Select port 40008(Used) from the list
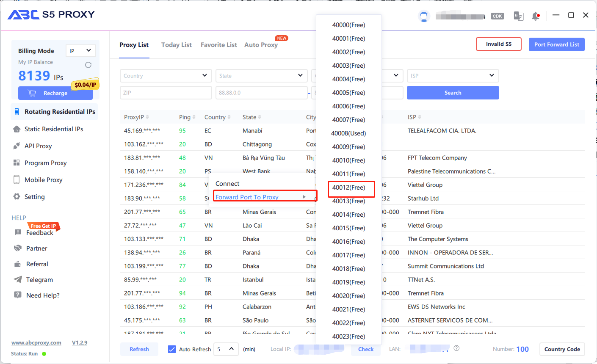 pyautogui.click(x=349, y=133)
